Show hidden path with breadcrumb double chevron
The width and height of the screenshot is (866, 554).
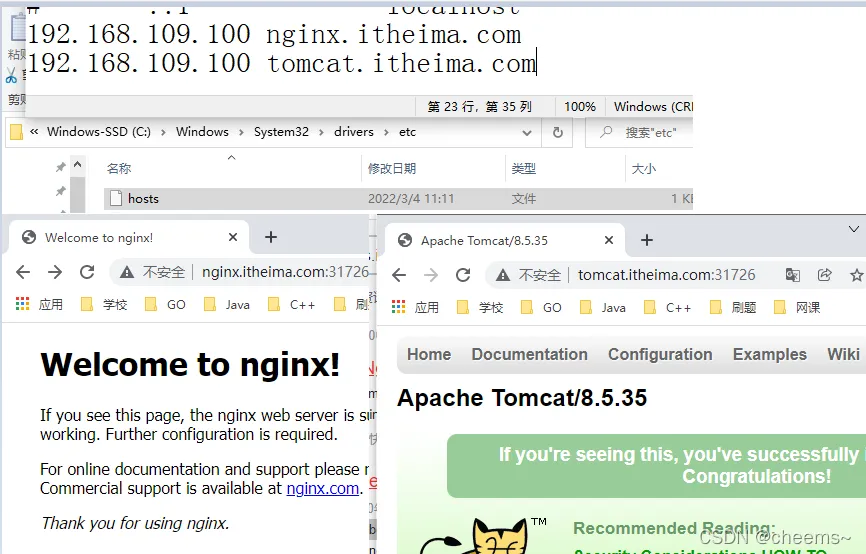pos(34,132)
